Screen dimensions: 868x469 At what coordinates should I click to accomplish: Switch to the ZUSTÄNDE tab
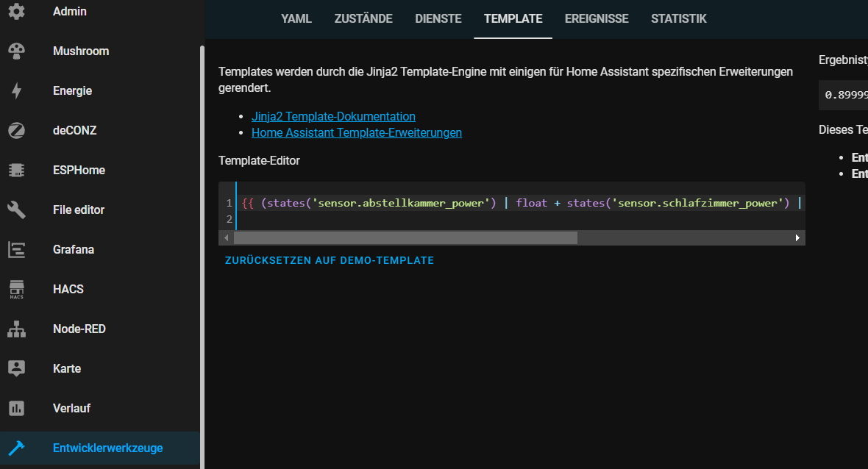[x=363, y=19]
